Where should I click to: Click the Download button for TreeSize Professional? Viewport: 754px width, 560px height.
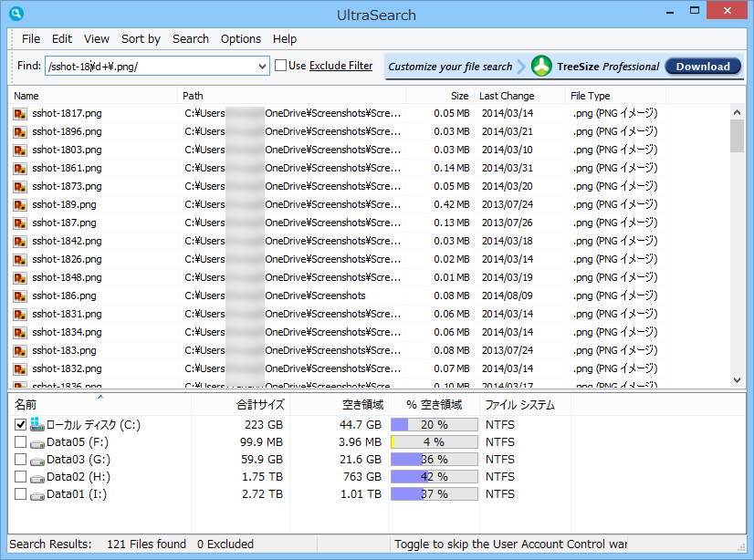(703, 67)
